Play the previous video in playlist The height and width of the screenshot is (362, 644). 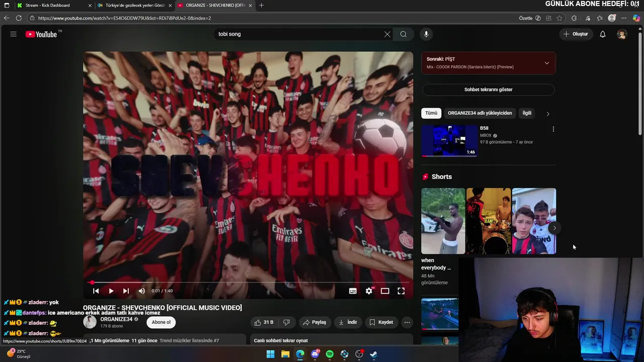tap(96, 291)
